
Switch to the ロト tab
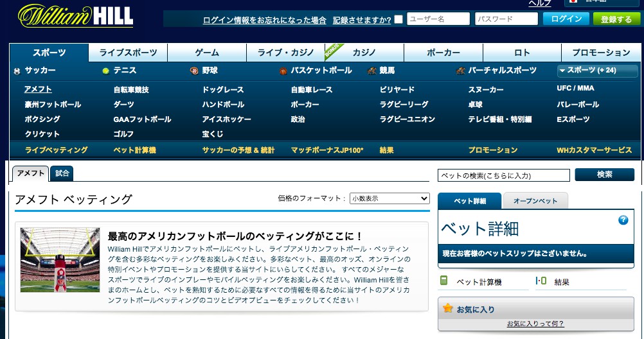pyautogui.click(x=522, y=53)
